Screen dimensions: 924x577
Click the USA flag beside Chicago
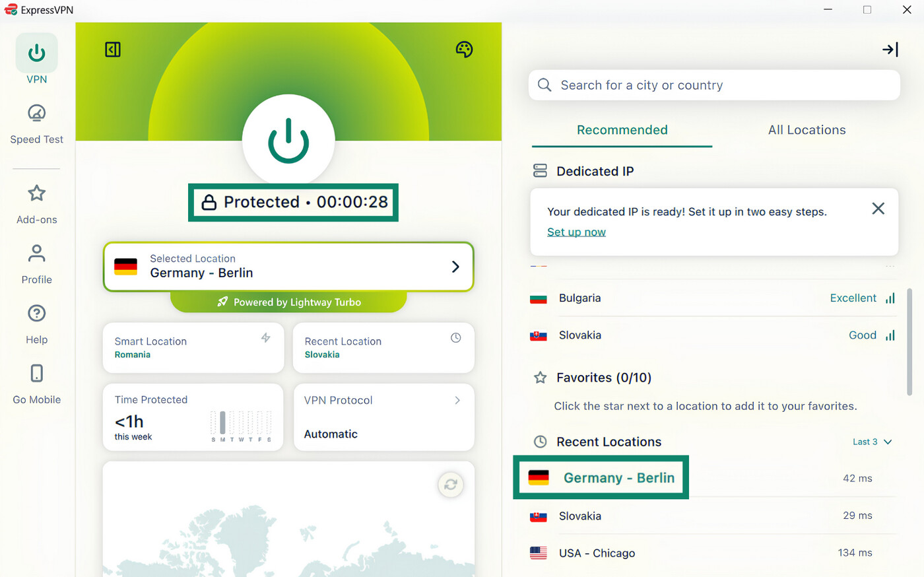click(539, 553)
